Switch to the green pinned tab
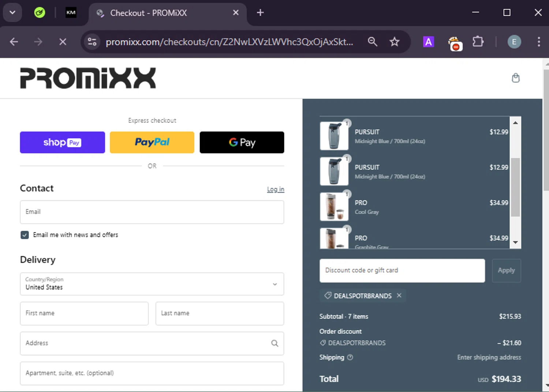The width and height of the screenshot is (549, 392). coord(40,13)
